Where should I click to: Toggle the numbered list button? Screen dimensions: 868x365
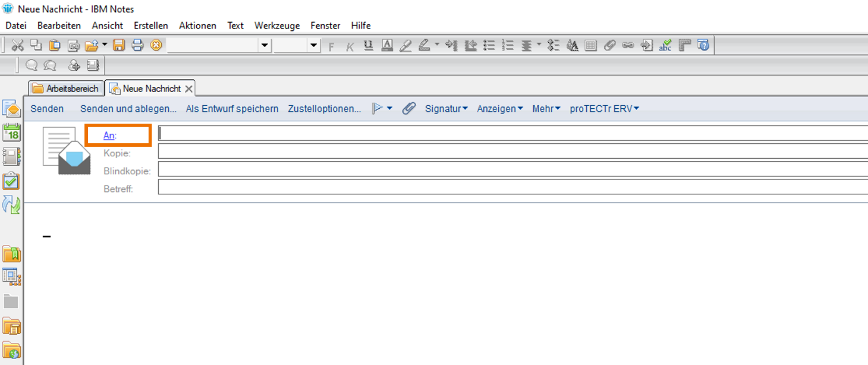(x=508, y=45)
